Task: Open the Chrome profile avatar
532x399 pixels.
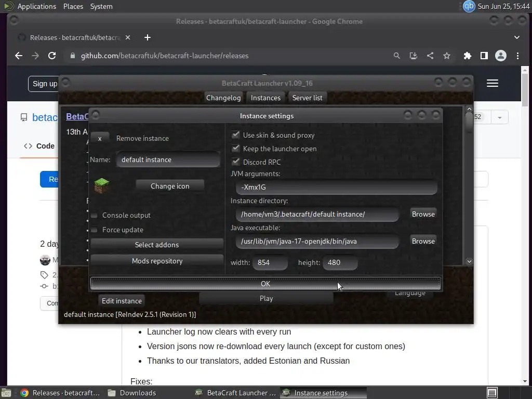Action: click(x=501, y=56)
